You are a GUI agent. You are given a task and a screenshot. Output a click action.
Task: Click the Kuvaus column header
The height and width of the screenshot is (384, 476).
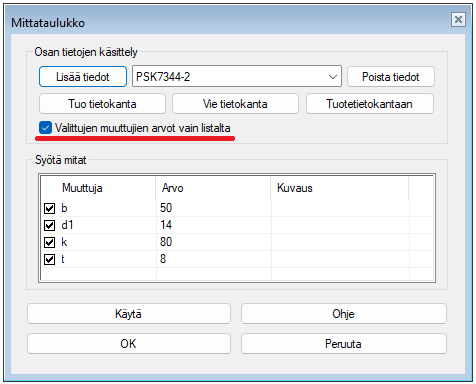(339, 188)
